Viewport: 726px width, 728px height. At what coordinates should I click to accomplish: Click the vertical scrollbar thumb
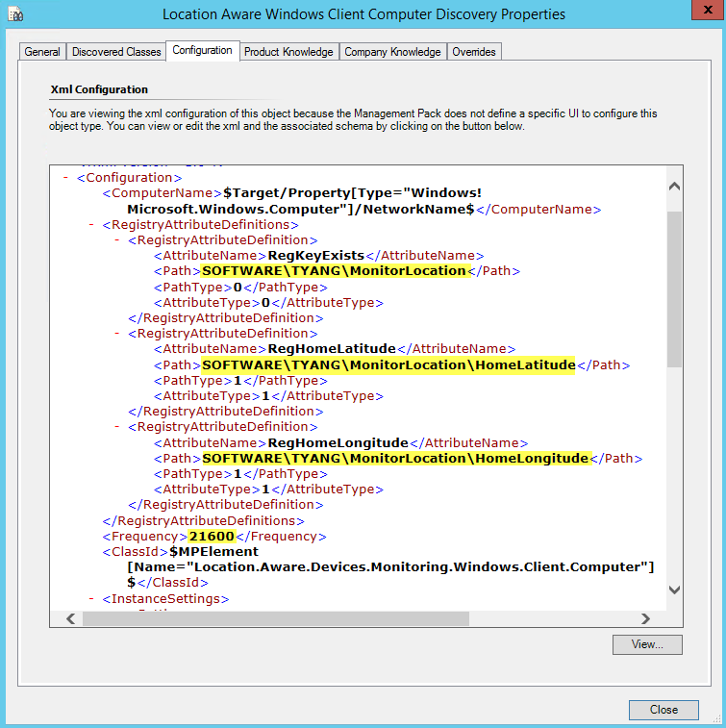(674, 289)
